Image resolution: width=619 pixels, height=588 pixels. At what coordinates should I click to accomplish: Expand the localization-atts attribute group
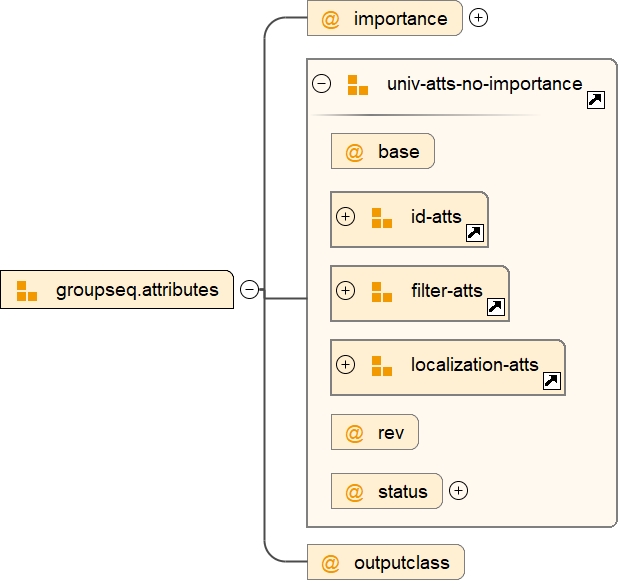345,364
